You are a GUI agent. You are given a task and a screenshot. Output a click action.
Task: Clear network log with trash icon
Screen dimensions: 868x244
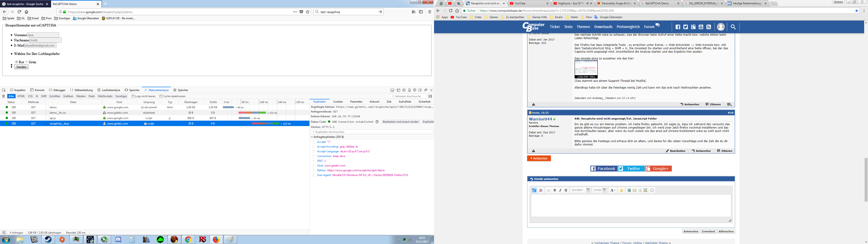pyautogui.click(x=4, y=96)
